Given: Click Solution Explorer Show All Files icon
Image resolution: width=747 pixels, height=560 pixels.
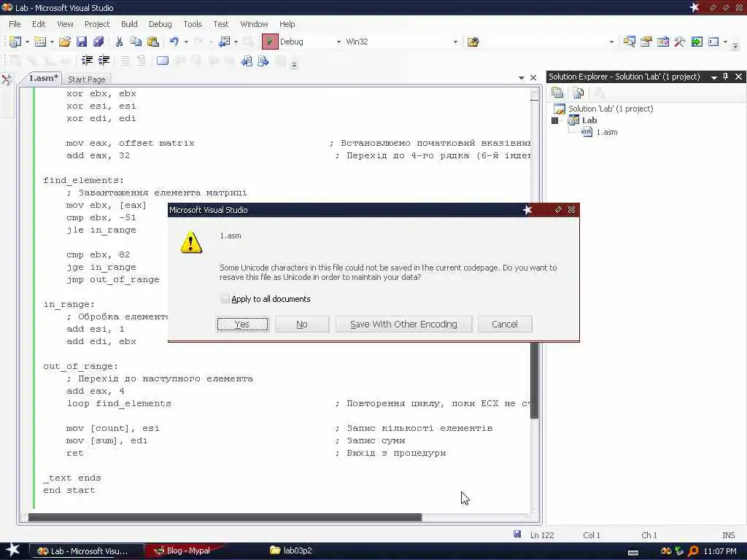Looking at the screenshot, I should [578, 93].
